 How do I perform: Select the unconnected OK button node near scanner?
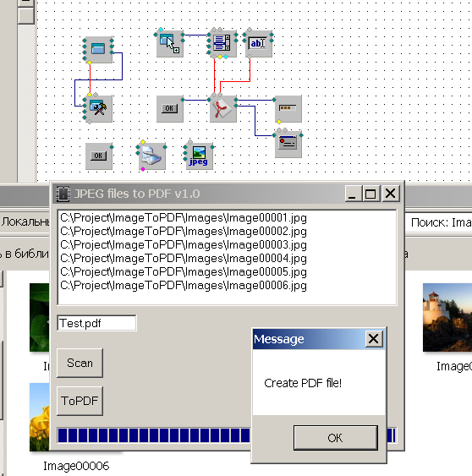(99, 156)
